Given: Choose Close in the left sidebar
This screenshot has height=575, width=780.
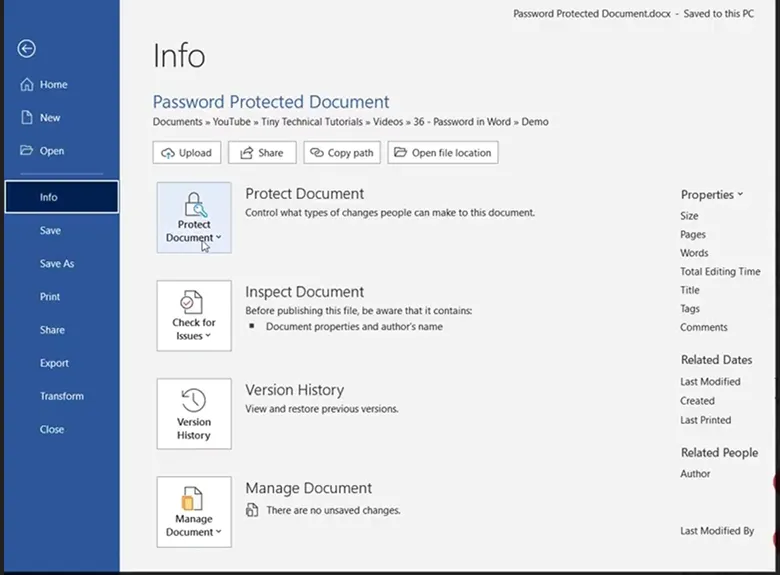Looking at the screenshot, I should point(52,429).
